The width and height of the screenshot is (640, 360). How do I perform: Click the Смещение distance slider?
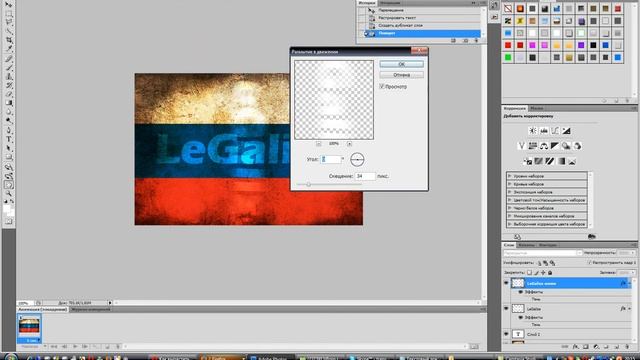tap(309, 184)
